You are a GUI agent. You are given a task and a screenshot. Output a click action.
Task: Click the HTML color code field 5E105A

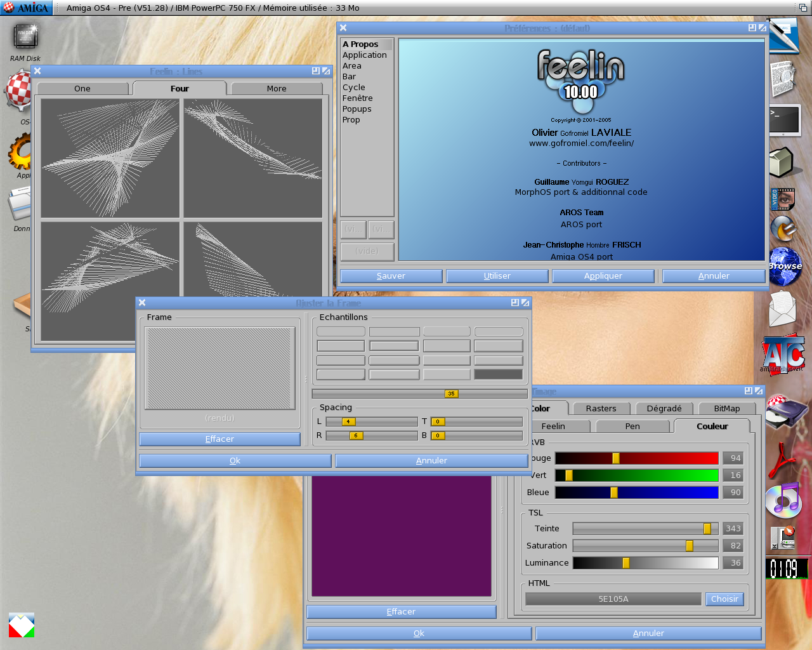pos(613,599)
